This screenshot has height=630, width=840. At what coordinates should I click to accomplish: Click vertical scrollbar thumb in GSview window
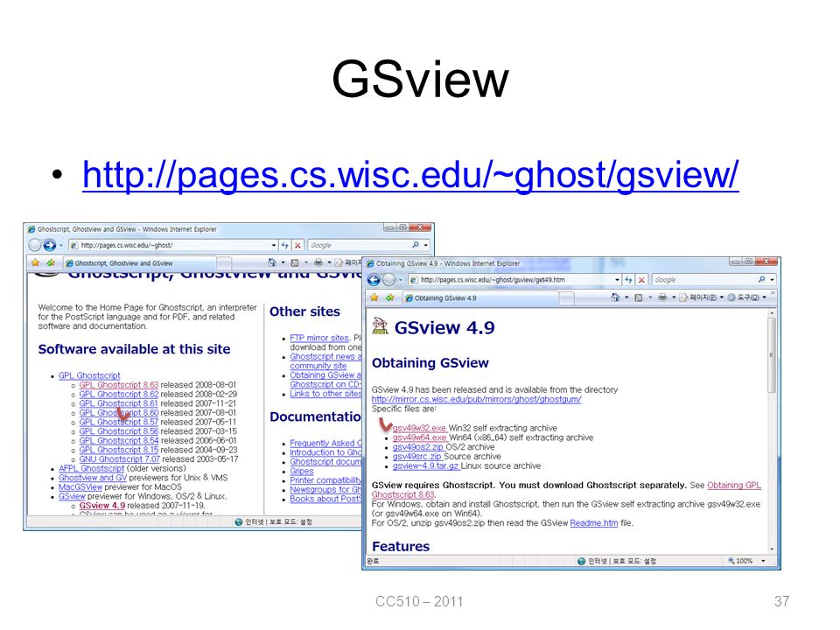pyautogui.click(x=772, y=354)
